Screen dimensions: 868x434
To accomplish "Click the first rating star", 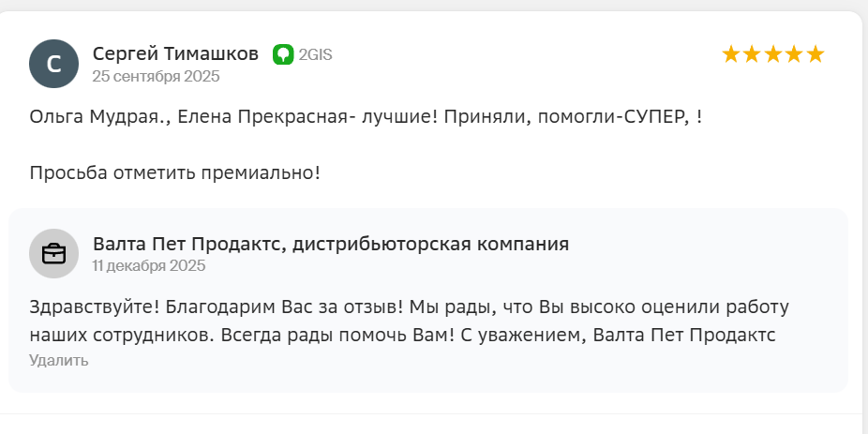I will click(731, 54).
